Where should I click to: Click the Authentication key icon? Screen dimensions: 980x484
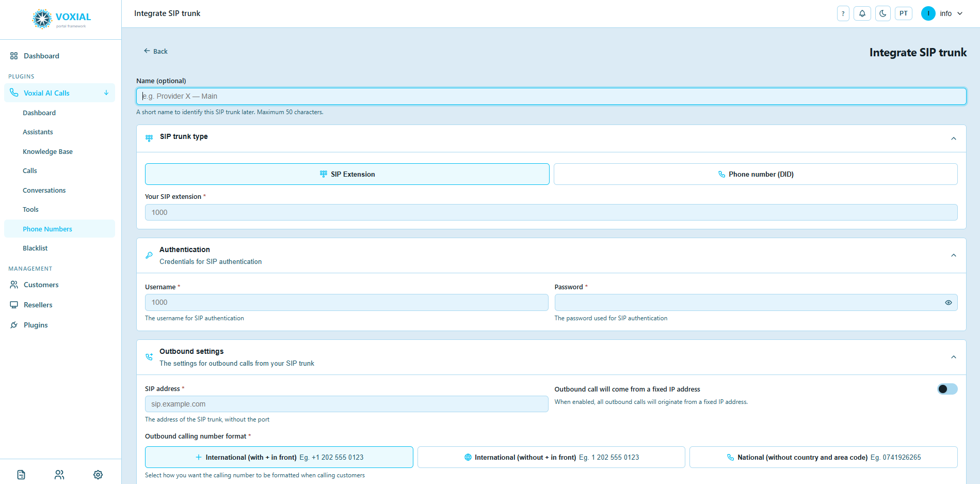[x=149, y=255]
